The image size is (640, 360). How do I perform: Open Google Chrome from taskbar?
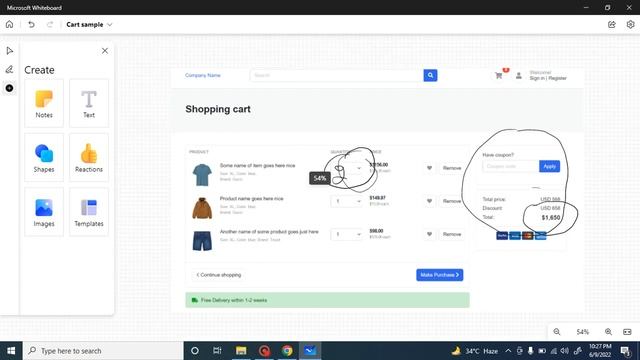point(287,351)
